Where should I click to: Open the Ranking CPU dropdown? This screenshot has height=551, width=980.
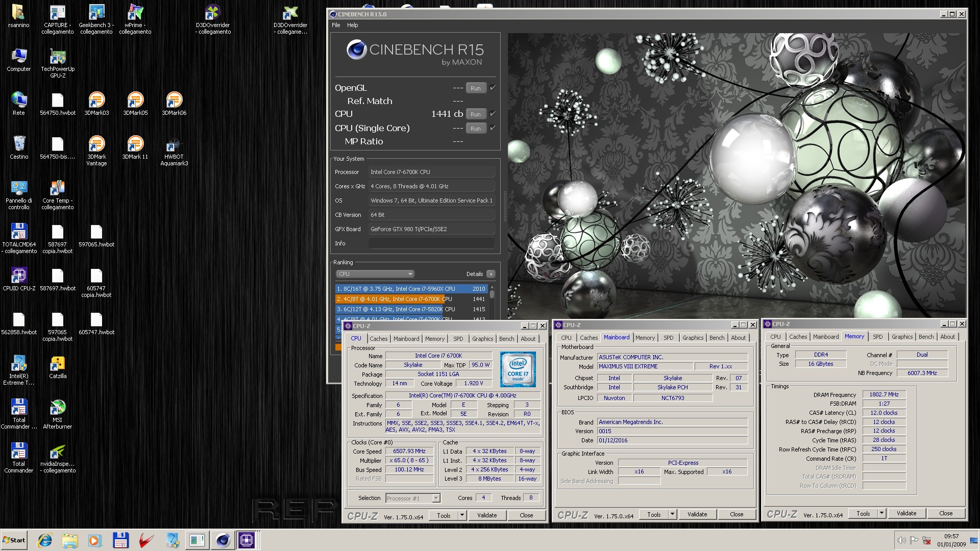pyautogui.click(x=375, y=274)
